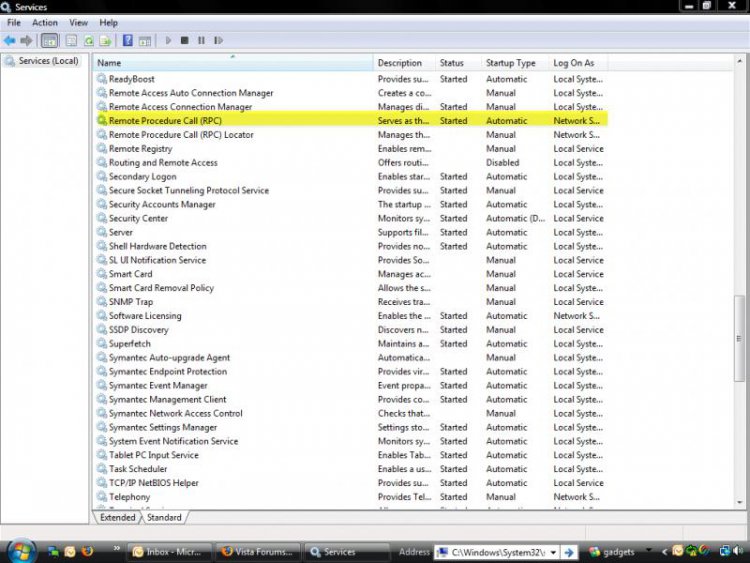Click the blue Go arrow beside Address bar
This screenshot has width=750, height=563.
(569, 552)
